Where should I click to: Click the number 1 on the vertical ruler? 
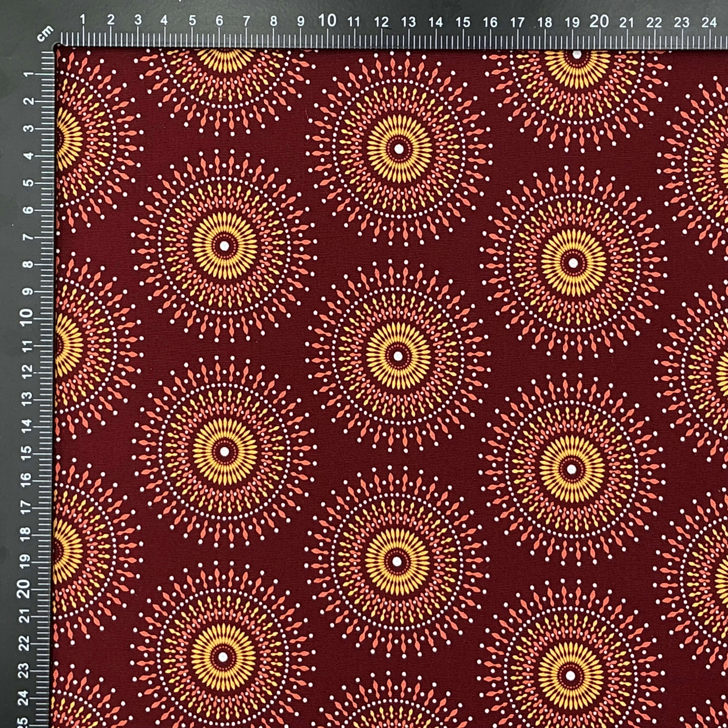click(29, 75)
